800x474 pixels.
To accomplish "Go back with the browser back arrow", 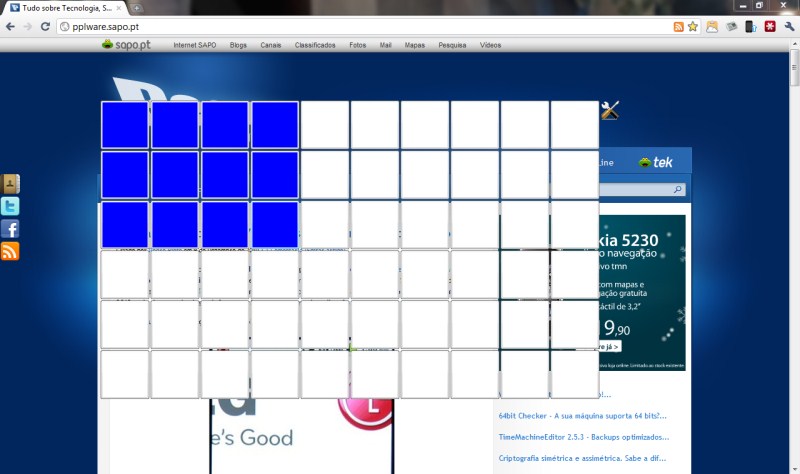I will [x=10, y=27].
